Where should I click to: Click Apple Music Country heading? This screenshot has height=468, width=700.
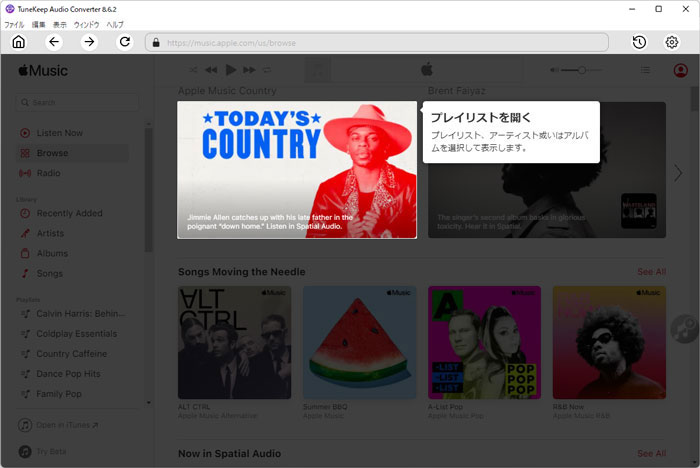pos(227,91)
